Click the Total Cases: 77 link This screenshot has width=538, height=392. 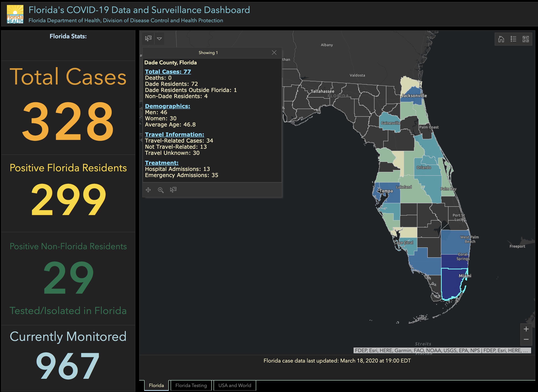click(168, 72)
